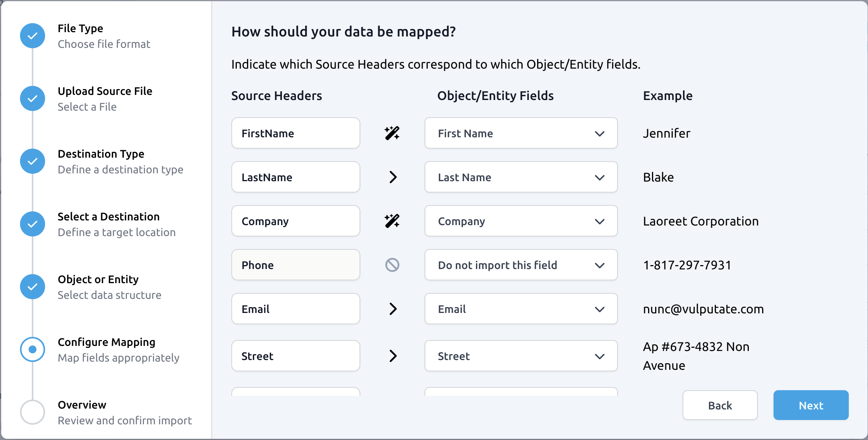Select the Configure Mapping step radio indicator
868x440 pixels.
tap(33, 349)
